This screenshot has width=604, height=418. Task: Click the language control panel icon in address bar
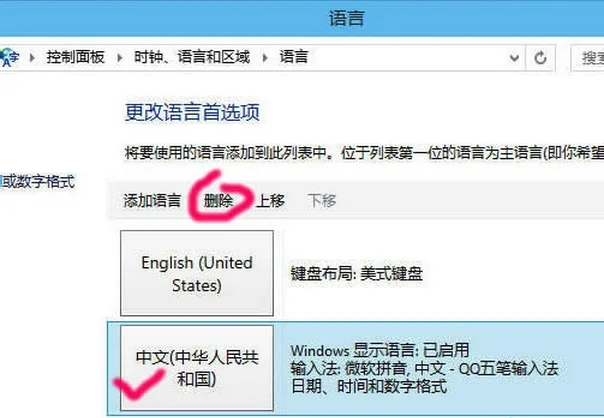pos(8,57)
